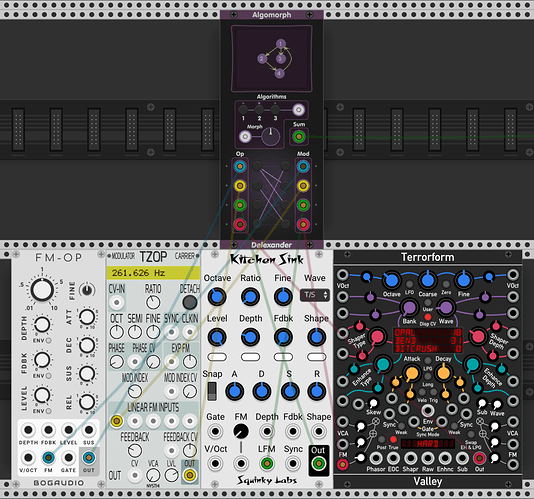Screen dimensions: 534x499
Task: Click the Terrorform Phasor output jack
Action: [376, 458]
